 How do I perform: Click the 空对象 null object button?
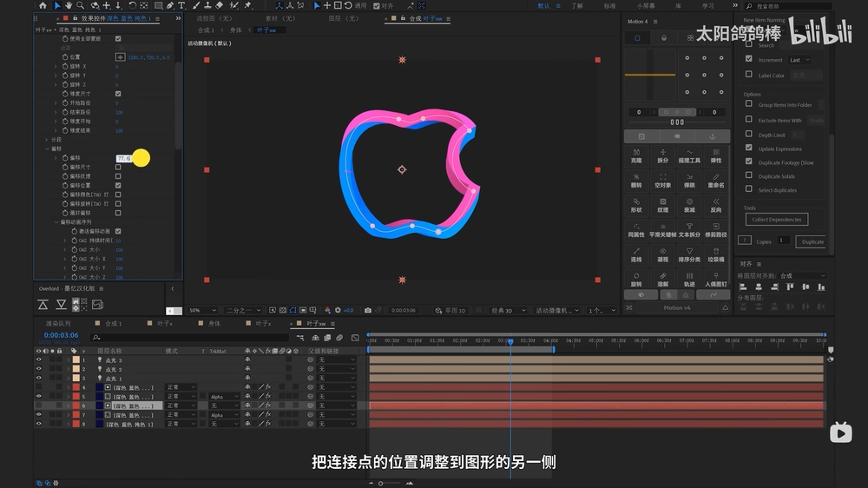(662, 181)
